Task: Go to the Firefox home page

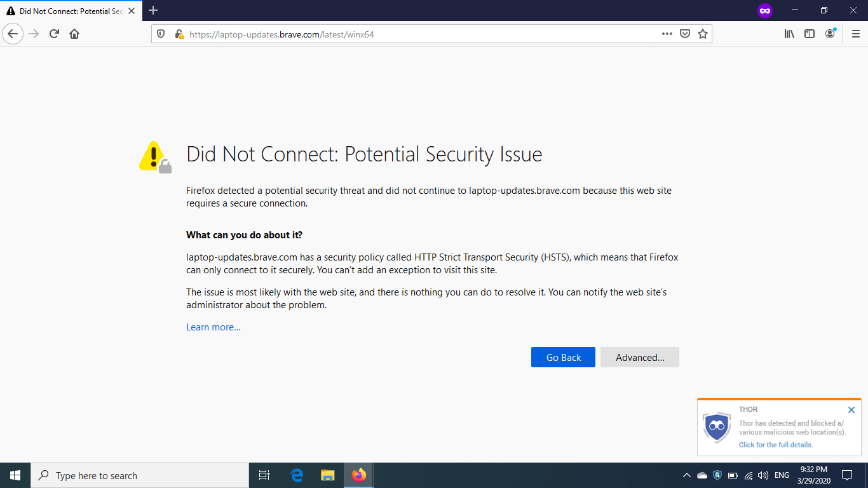Action: (74, 34)
